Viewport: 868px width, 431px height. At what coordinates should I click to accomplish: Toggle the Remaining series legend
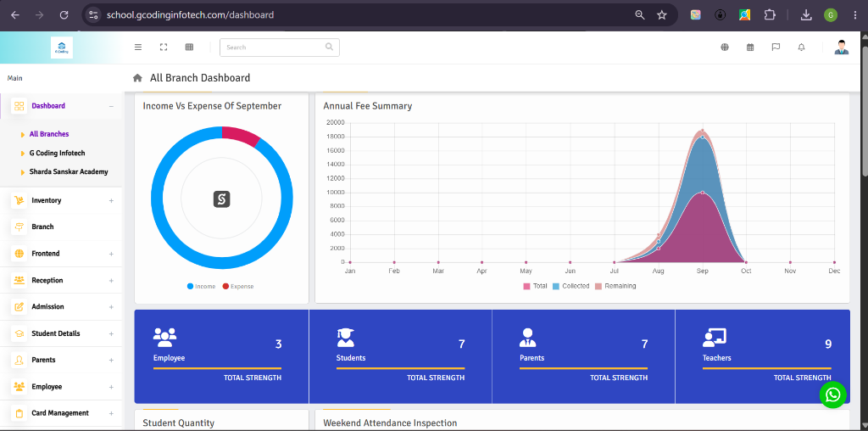pos(615,287)
